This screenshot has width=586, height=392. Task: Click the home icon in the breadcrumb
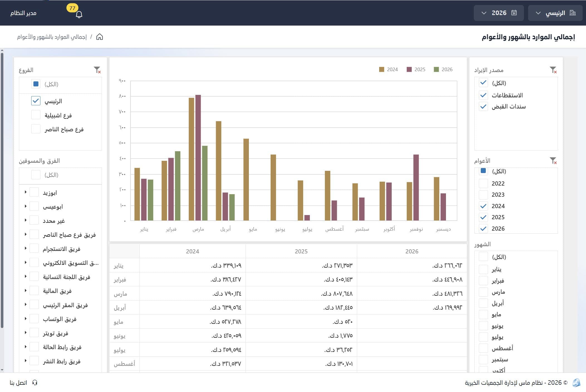click(x=99, y=37)
